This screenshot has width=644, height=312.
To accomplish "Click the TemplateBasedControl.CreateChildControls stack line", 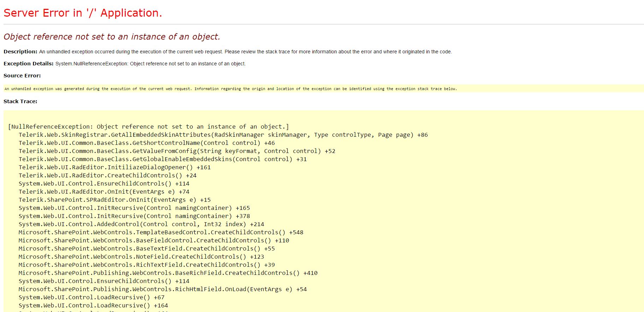I will [x=161, y=232].
